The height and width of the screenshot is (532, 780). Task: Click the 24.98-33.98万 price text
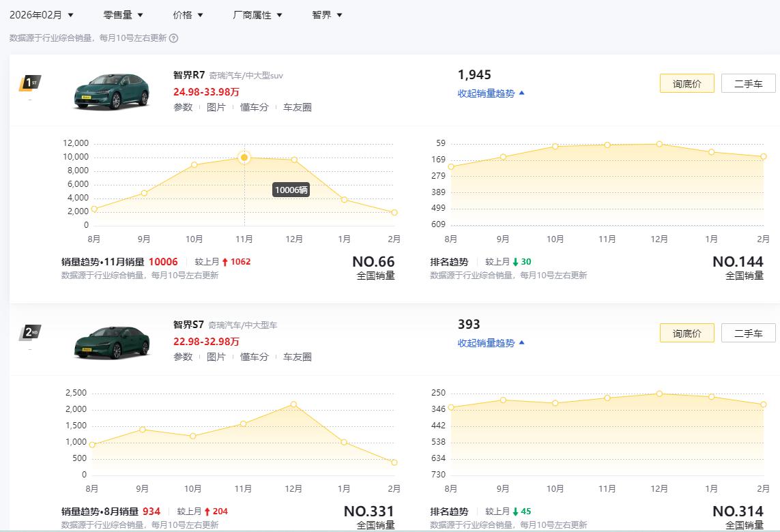pyautogui.click(x=206, y=92)
